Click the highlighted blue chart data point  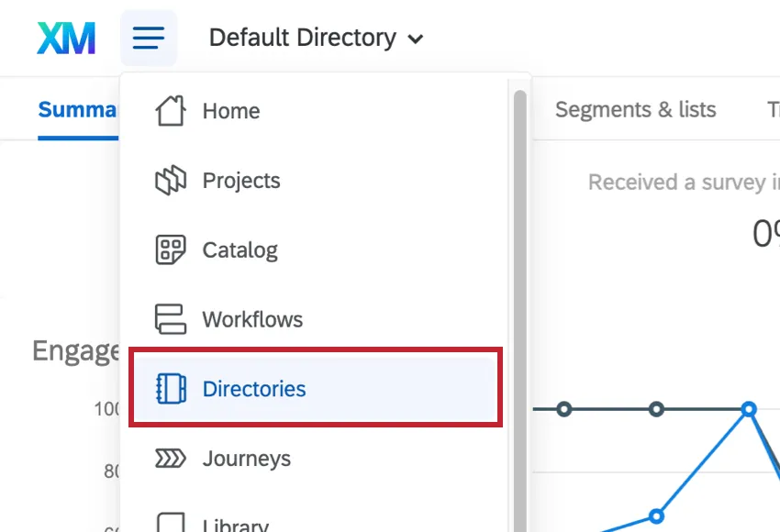749,409
